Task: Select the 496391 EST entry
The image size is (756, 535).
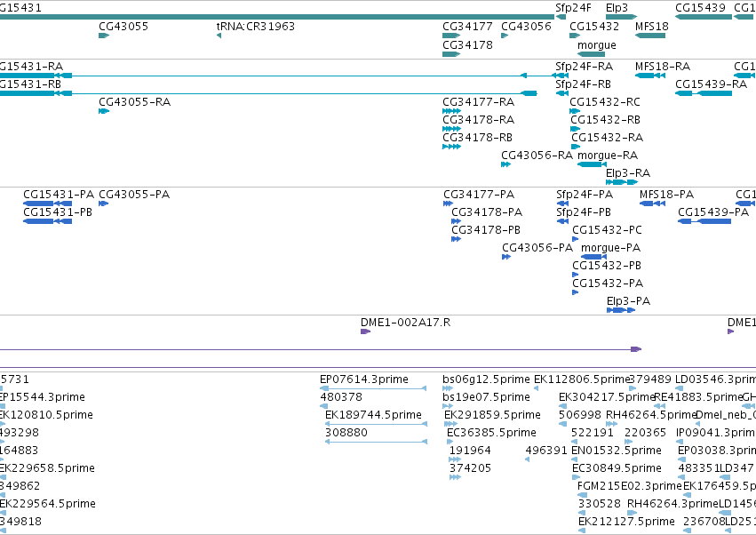Action: tap(527, 459)
